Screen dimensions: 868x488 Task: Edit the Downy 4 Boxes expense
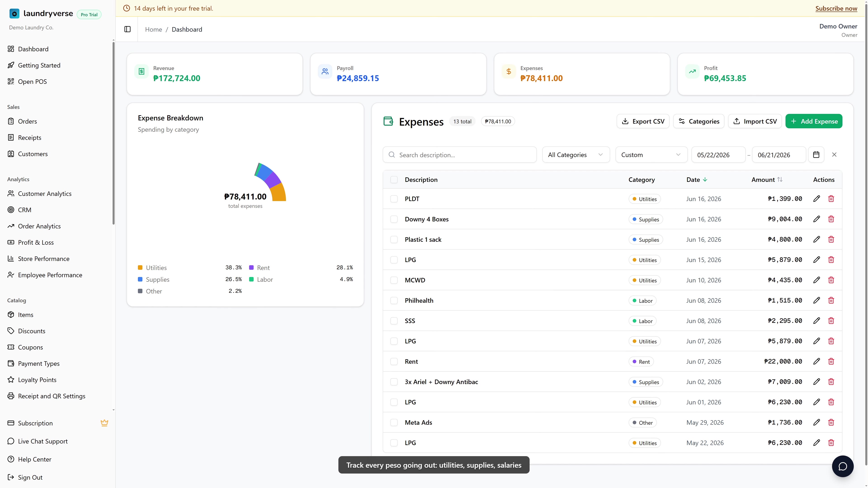[816, 219]
